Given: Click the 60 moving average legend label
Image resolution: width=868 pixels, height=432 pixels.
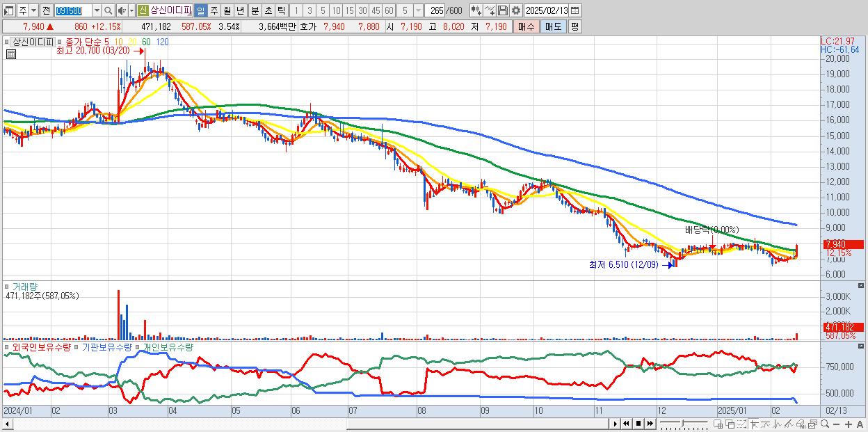Looking at the screenshot, I should (146, 42).
